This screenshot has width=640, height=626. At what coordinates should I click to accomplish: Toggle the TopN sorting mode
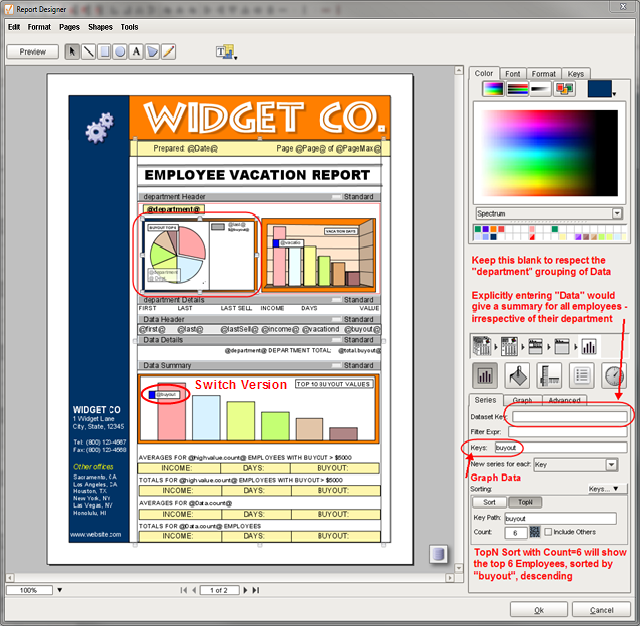525,502
